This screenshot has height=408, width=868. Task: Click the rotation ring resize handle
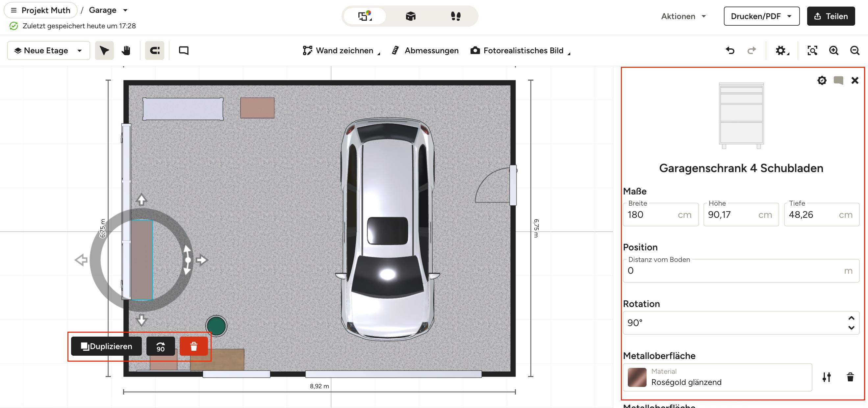pyautogui.click(x=187, y=260)
